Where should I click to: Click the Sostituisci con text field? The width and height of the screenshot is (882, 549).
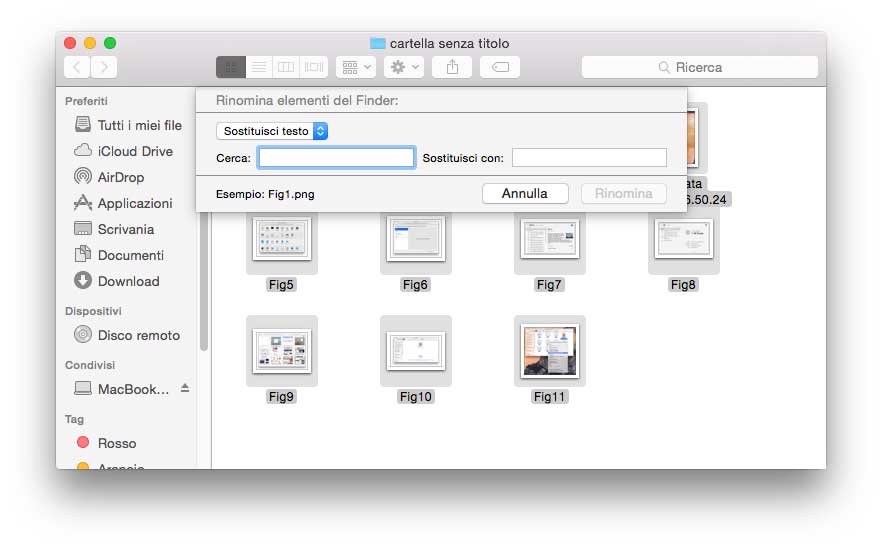[590, 158]
